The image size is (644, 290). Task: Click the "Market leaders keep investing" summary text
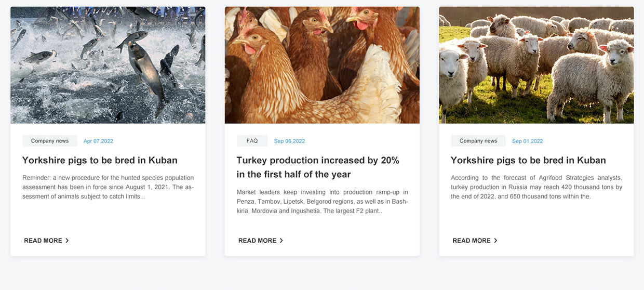322,202
